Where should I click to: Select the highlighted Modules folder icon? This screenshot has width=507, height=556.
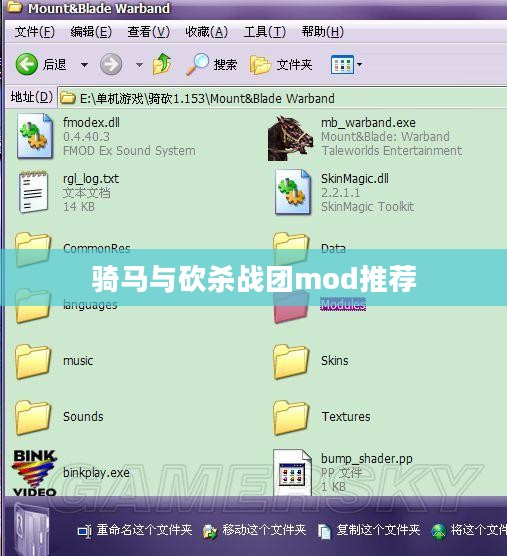click(291, 306)
